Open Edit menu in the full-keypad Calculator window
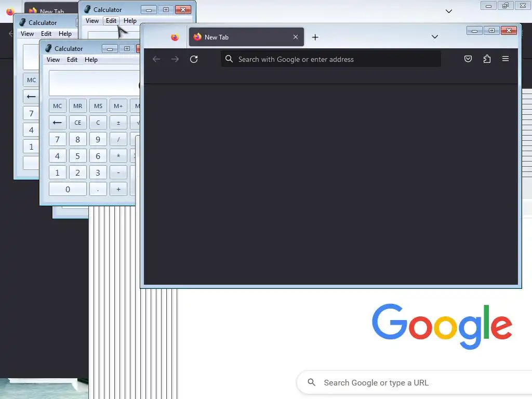This screenshot has width=532, height=399. point(72,60)
